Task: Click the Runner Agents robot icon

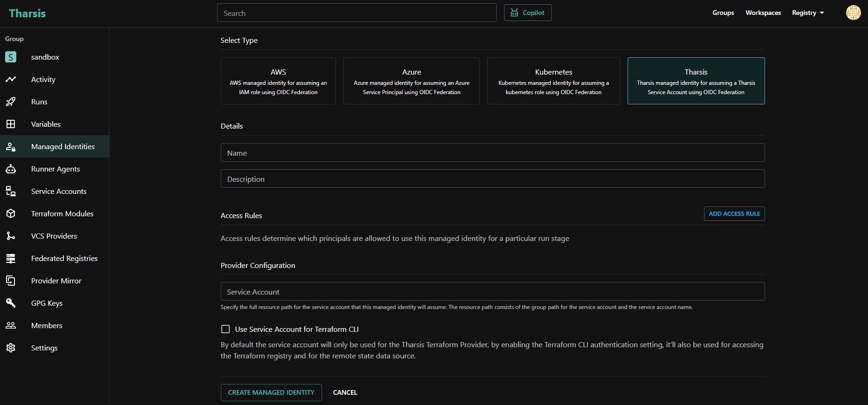Action: click(x=11, y=169)
